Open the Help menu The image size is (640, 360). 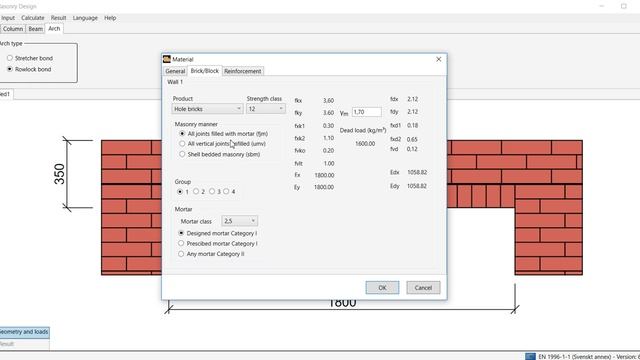pos(110,18)
